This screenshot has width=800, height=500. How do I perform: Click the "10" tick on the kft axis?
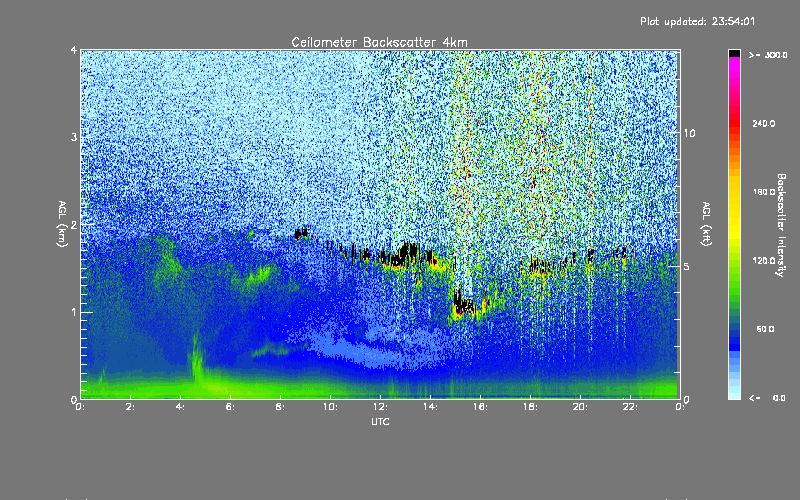pyautogui.click(x=689, y=133)
